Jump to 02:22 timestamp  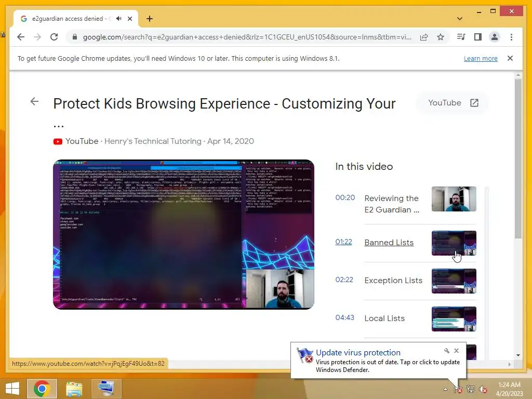(344, 280)
